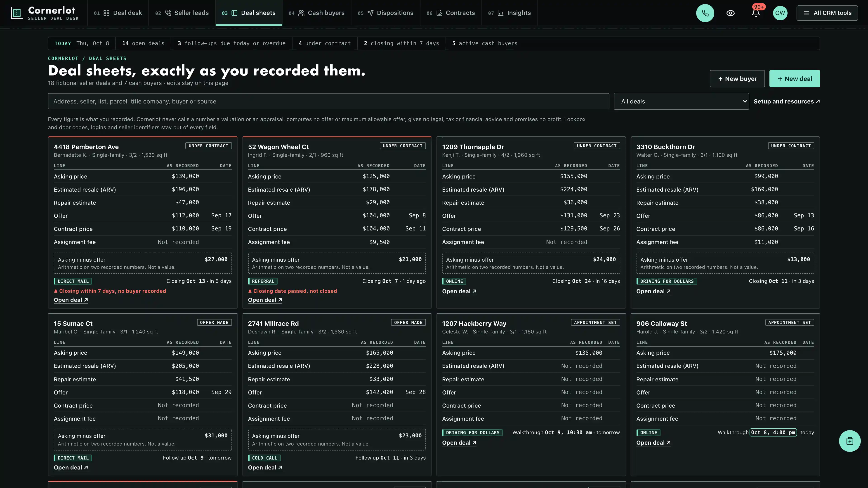
Task: Open deal for 2741 Millrace Rd
Action: 265,467
